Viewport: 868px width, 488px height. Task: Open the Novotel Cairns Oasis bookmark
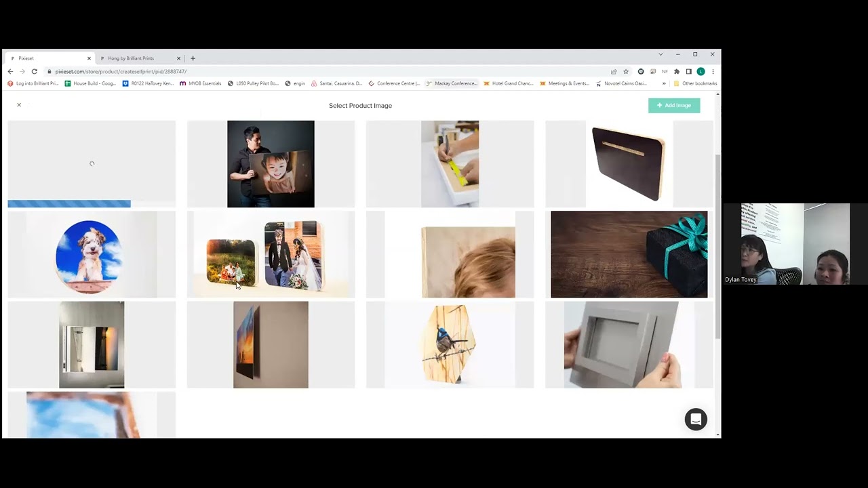[x=621, y=83]
